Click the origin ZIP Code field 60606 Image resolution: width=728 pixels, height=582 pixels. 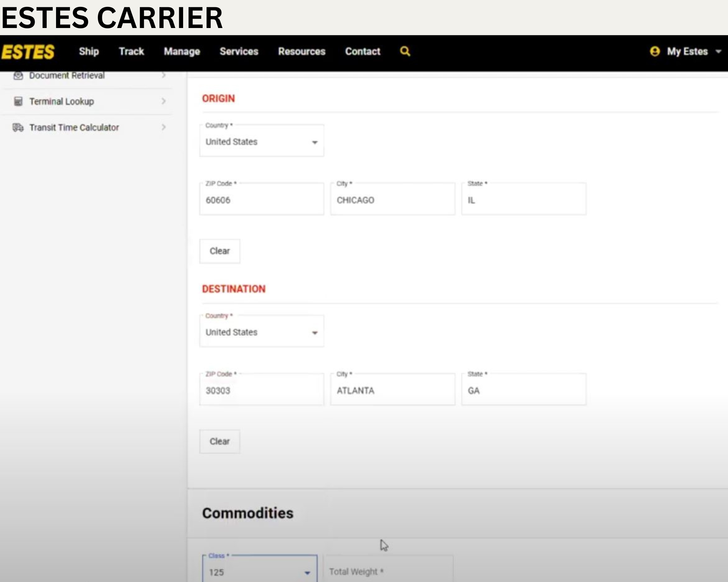click(x=261, y=200)
